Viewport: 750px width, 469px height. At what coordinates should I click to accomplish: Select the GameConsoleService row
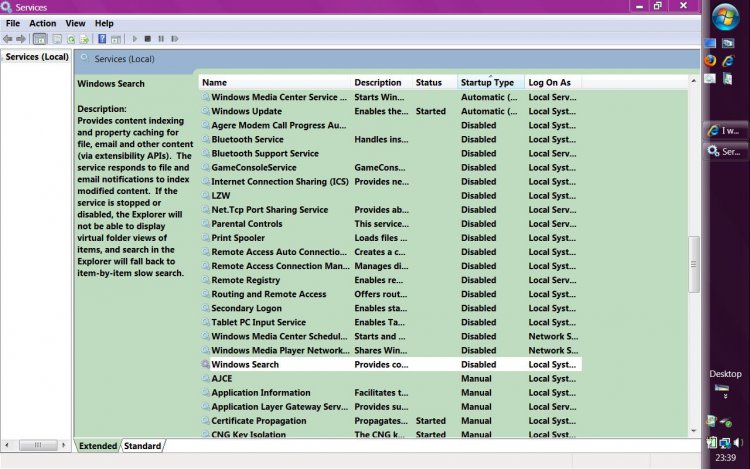(390, 167)
